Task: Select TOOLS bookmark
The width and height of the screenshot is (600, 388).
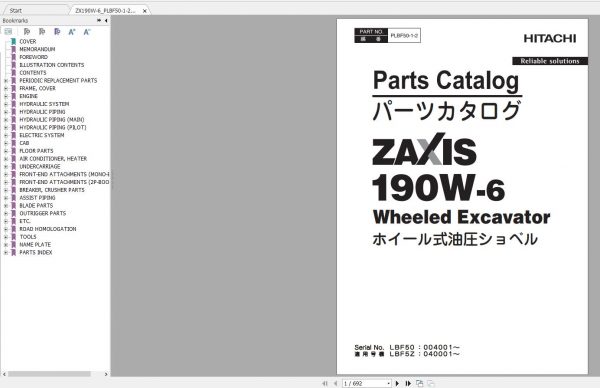Action: [28, 237]
